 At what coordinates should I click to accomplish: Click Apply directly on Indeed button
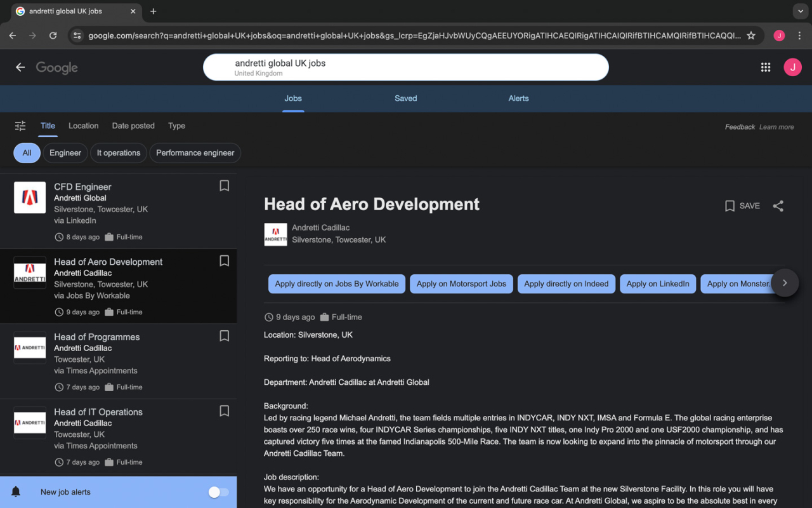tap(566, 284)
